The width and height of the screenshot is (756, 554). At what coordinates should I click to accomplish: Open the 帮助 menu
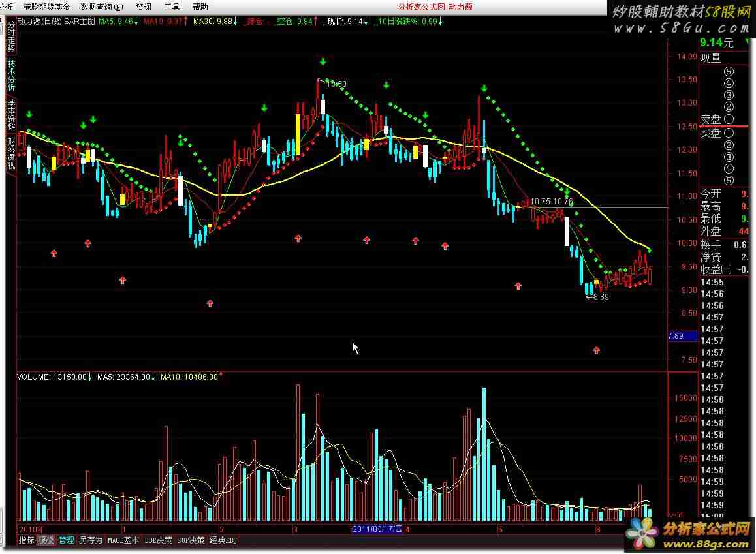(200, 7)
